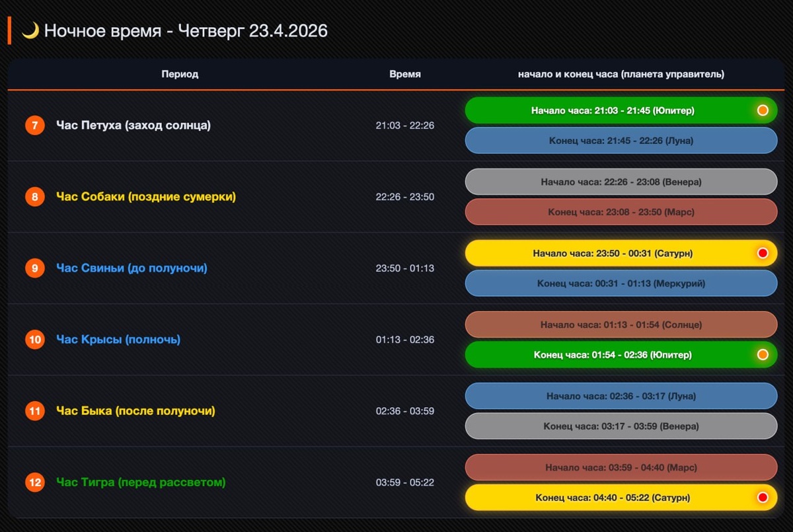Screen dimensions: 793x532
Task: Click the начало и конец часа column header
Action: pyautogui.click(x=621, y=74)
